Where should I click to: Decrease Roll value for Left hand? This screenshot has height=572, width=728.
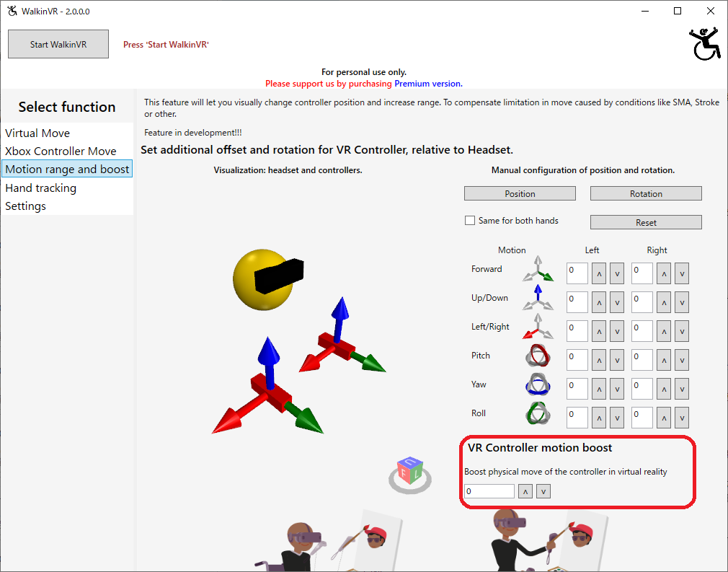click(x=617, y=418)
